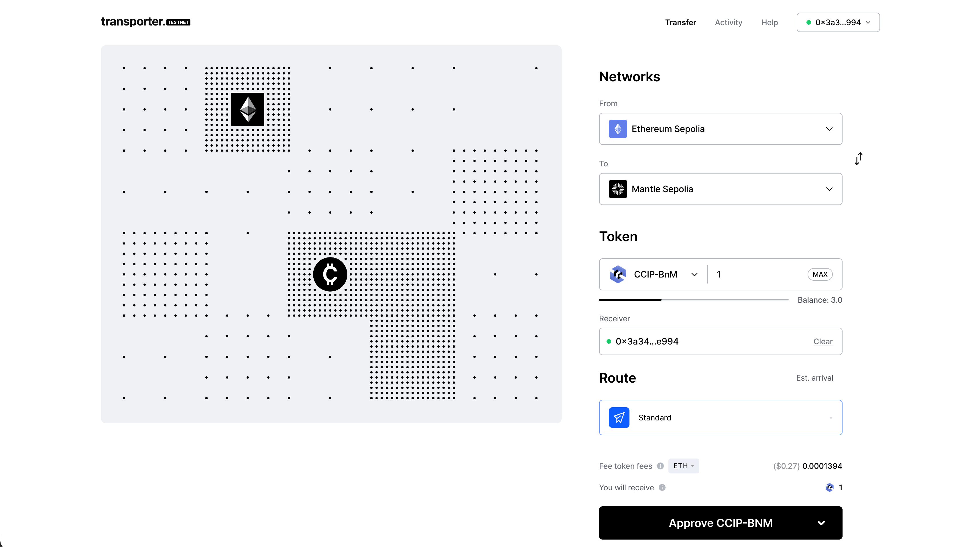Click the CCIP coin icon on the map
Viewport: 980px width, 547px height.
[330, 274]
